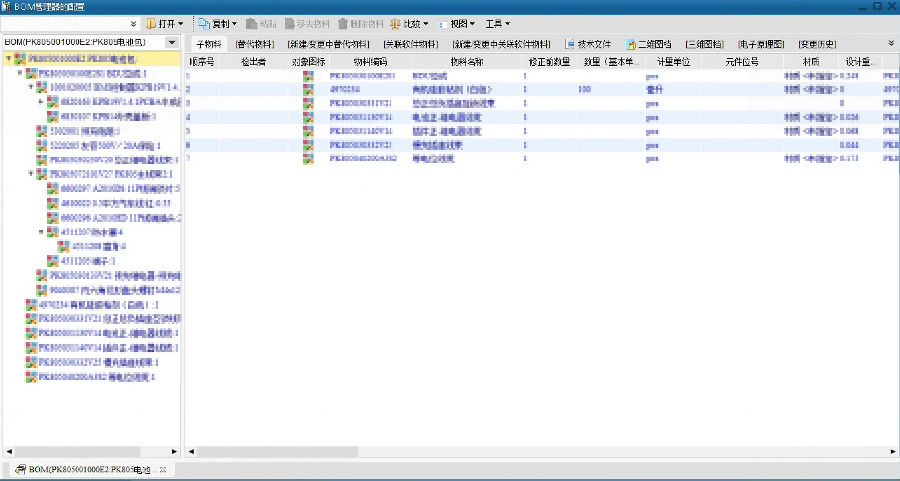Collapse the 4311207 防水圈 tree node
The height and width of the screenshot is (481, 900).
[41, 232]
